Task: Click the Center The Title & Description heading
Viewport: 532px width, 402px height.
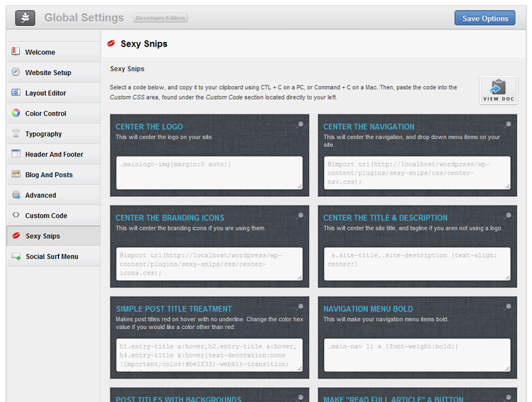Action: (x=386, y=218)
